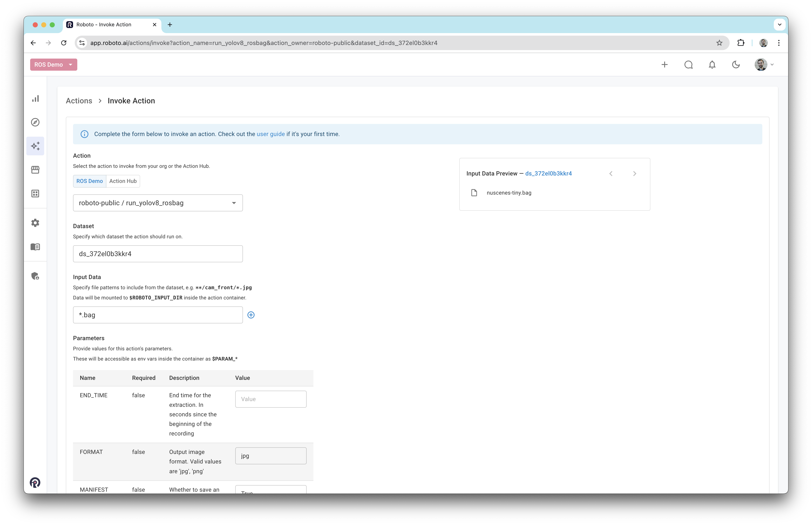Open dataset ds_372el0b3kkr4 preview link
Viewport: 812px width, 525px height.
tap(548, 174)
